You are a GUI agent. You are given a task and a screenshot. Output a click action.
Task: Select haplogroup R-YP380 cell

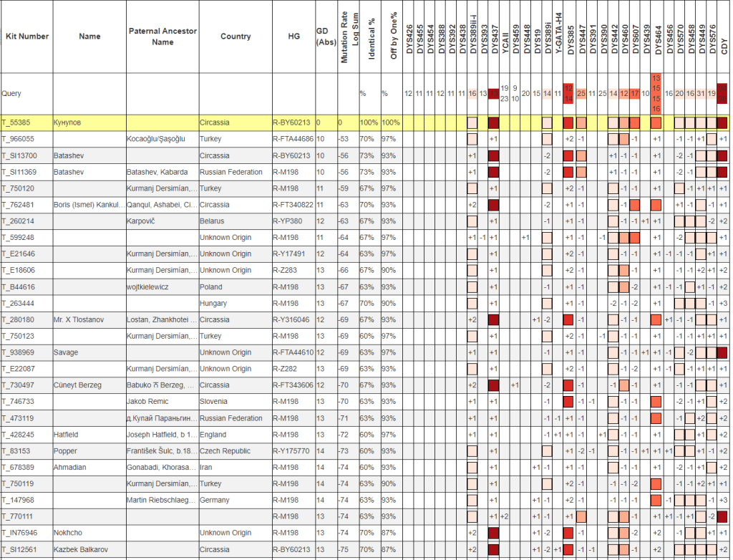click(288, 221)
